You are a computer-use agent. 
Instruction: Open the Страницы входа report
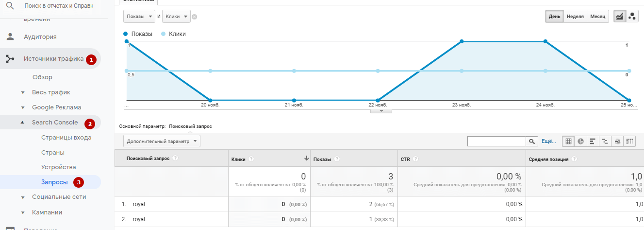[66, 138]
